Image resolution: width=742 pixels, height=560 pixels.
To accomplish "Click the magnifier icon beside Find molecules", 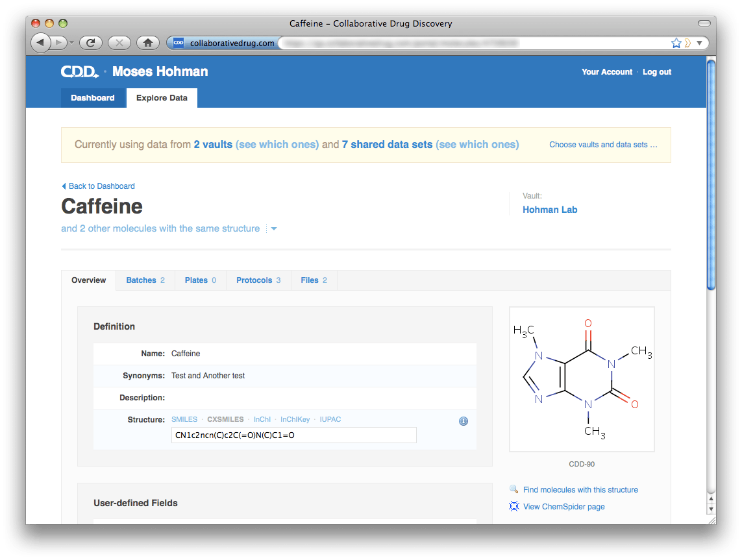I will [514, 489].
